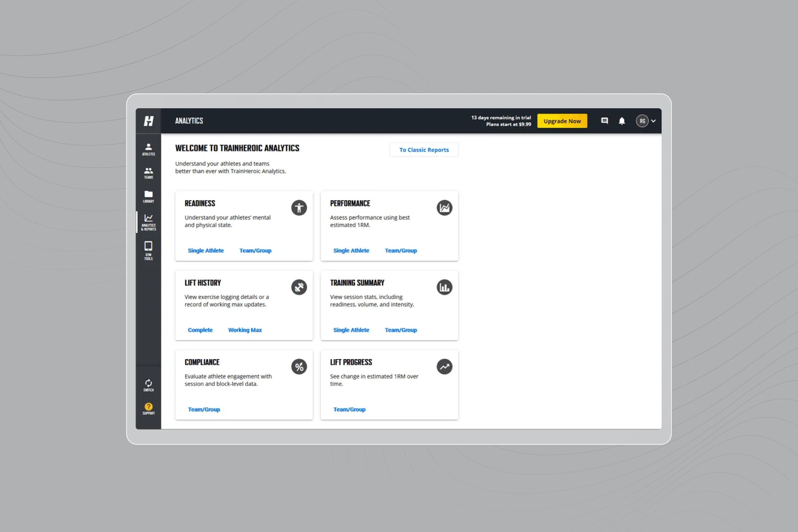This screenshot has height=532, width=798.
Task: Click the Analytics header title
Action: (x=189, y=121)
